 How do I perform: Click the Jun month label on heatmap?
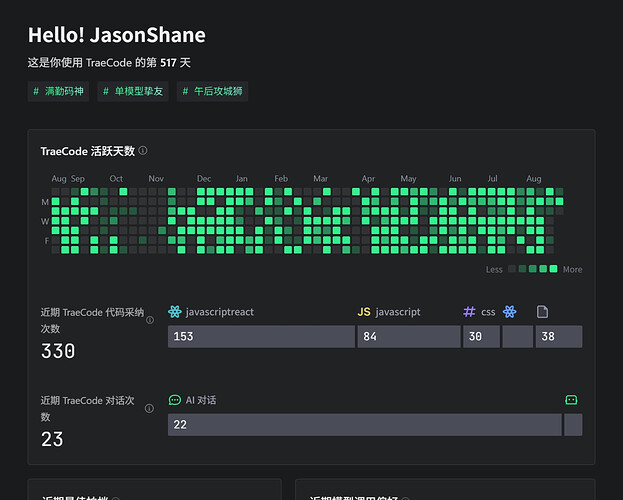click(x=455, y=179)
